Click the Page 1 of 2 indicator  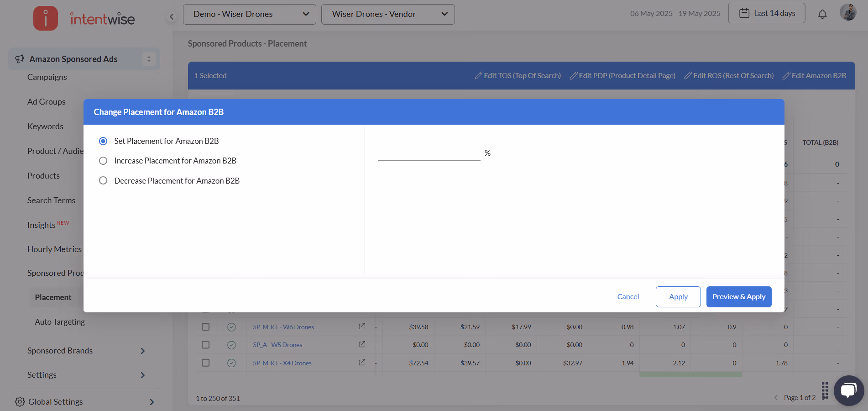coord(800,398)
